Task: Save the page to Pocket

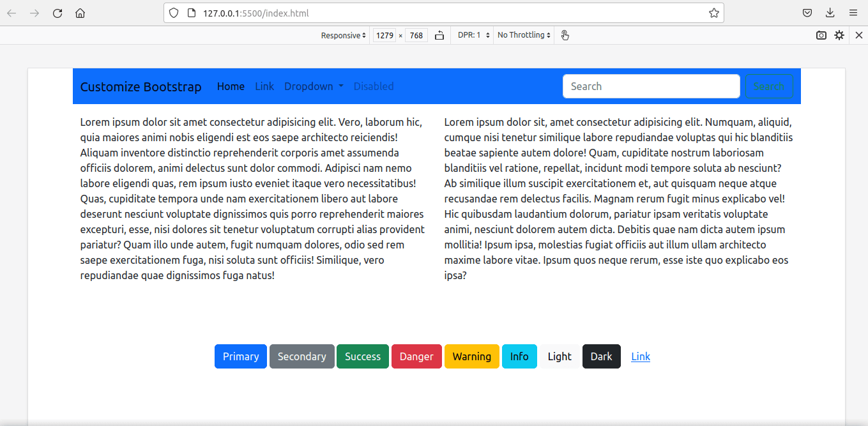Action: [807, 13]
